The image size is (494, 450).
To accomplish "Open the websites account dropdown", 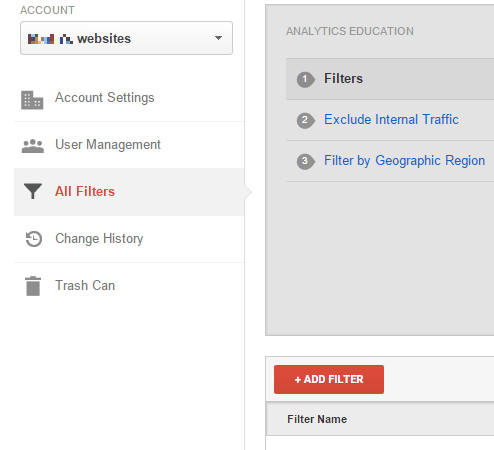I will 126,38.
